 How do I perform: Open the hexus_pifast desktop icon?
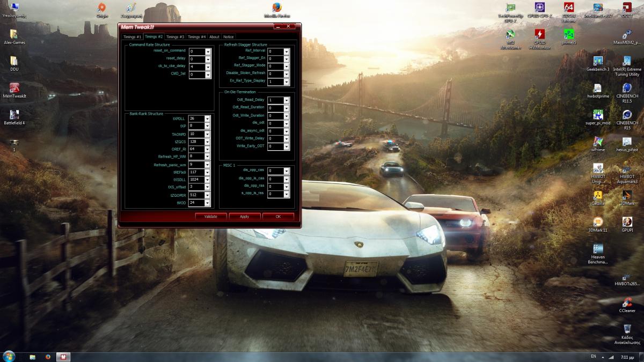point(627,145)
